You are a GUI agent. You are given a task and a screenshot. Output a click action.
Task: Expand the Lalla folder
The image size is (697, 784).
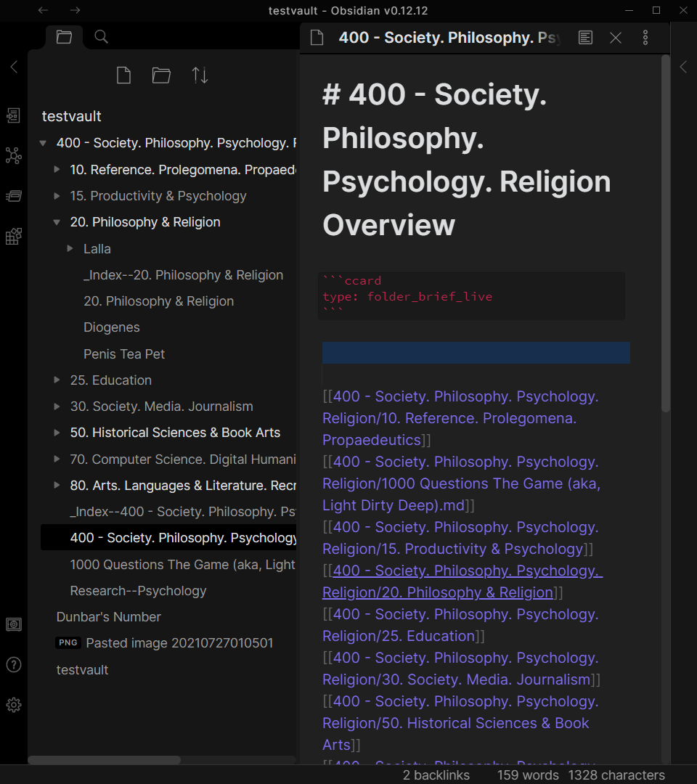(70, 248)
